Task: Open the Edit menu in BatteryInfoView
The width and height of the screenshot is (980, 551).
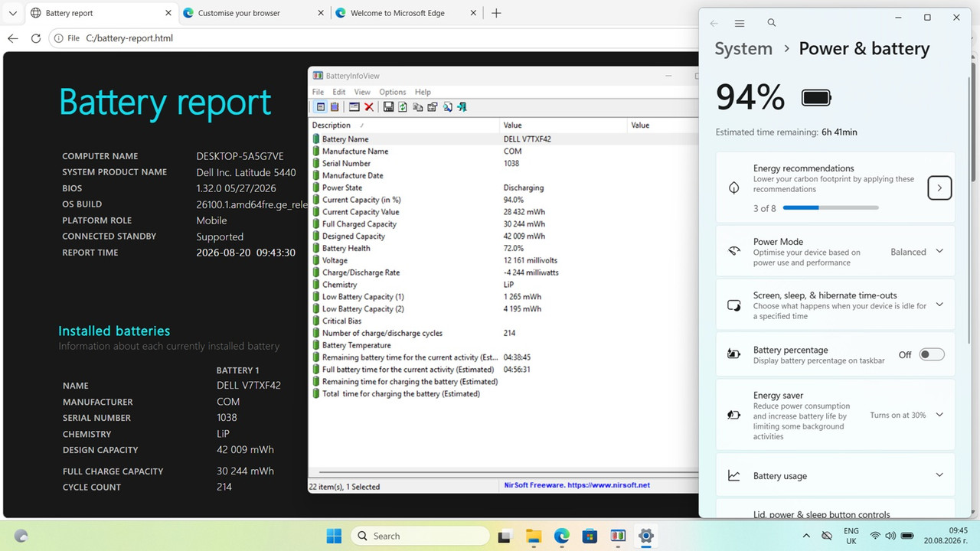Action: 338,92
